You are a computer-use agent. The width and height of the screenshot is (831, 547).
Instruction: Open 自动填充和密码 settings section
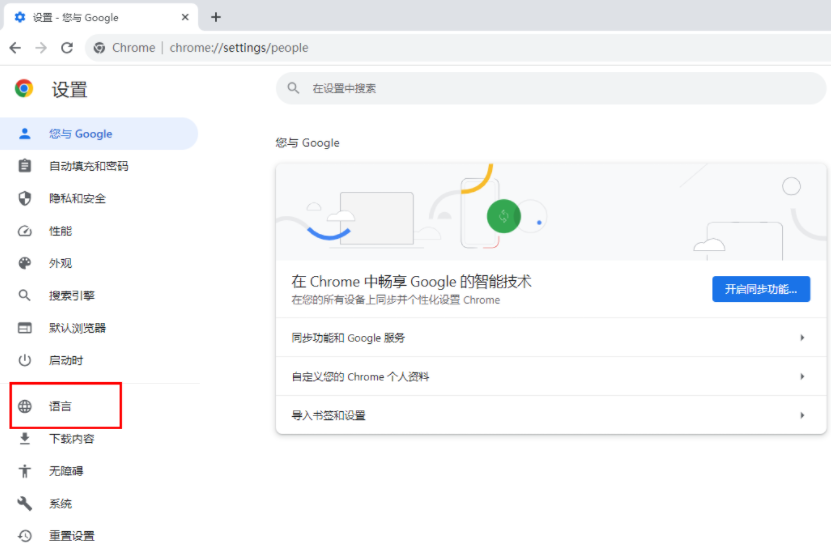tap(89, 166)
